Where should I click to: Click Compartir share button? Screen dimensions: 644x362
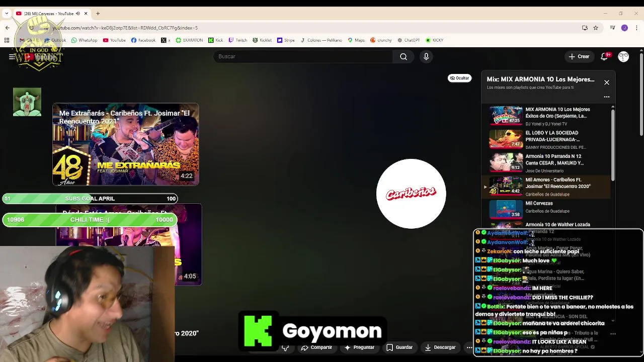[x=316, y=347]
